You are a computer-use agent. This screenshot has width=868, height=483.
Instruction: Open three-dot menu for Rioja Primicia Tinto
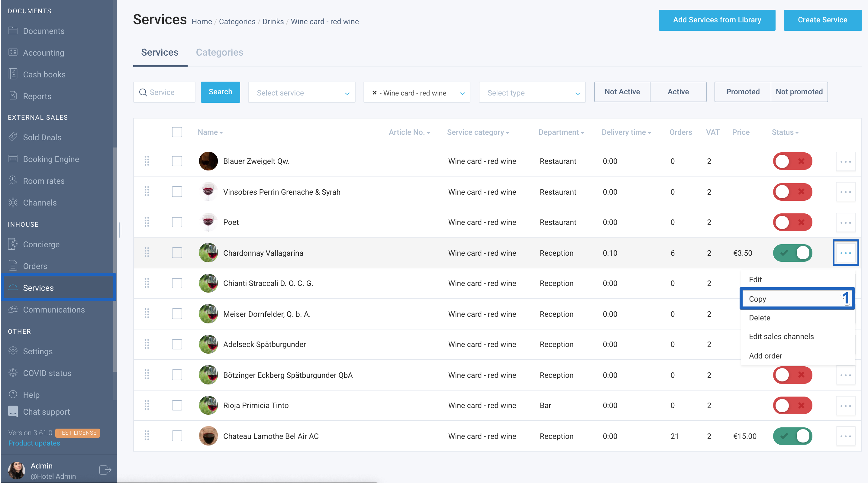pos(845,406)
